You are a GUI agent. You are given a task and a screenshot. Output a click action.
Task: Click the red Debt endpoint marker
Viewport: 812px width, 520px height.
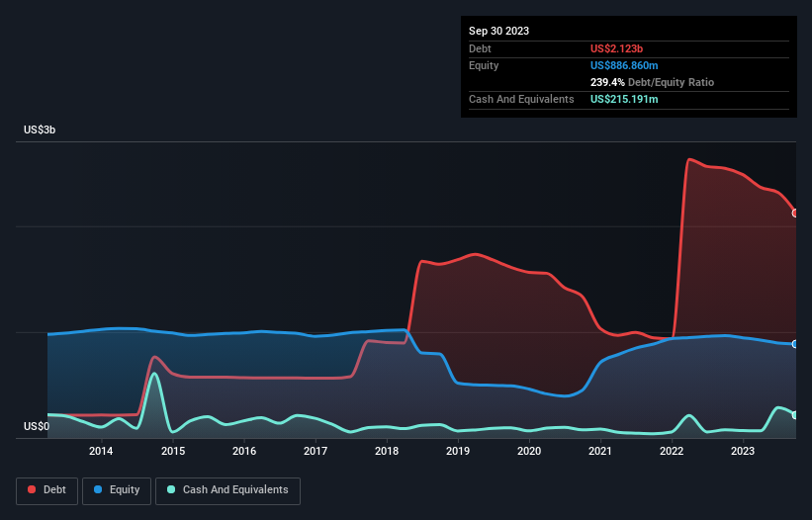(795, 214)
